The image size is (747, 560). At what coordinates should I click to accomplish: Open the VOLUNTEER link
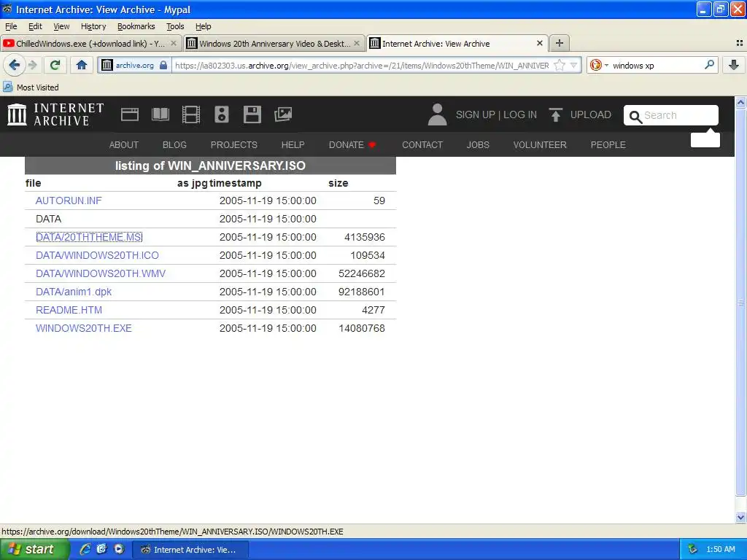click(540, 145)
